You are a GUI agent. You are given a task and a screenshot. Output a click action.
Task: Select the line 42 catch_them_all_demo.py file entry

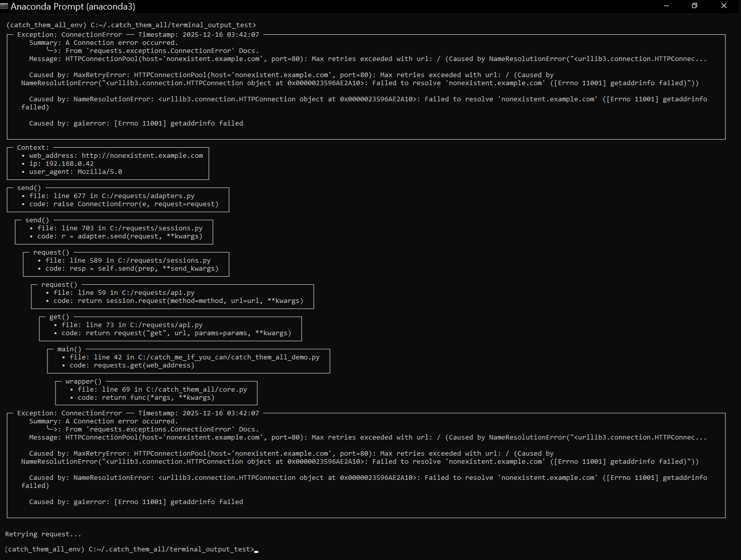click(x=191, y=357)
